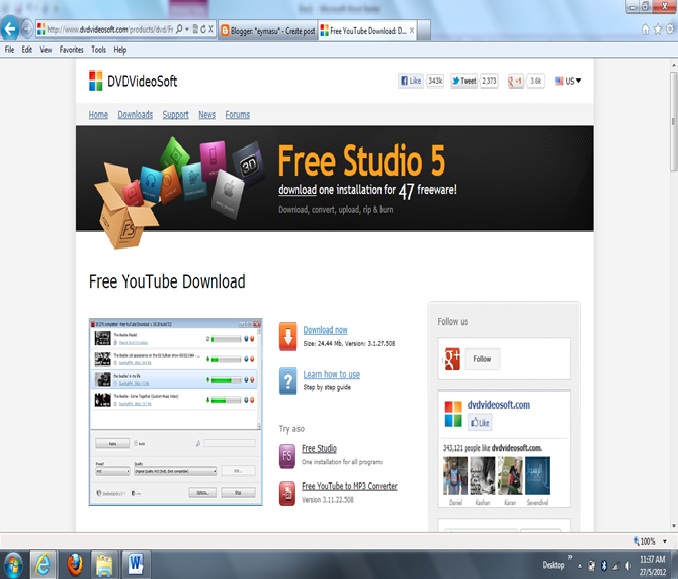Open the File menu
This screenshot has width=678, height=579.
tap(10, 50)
